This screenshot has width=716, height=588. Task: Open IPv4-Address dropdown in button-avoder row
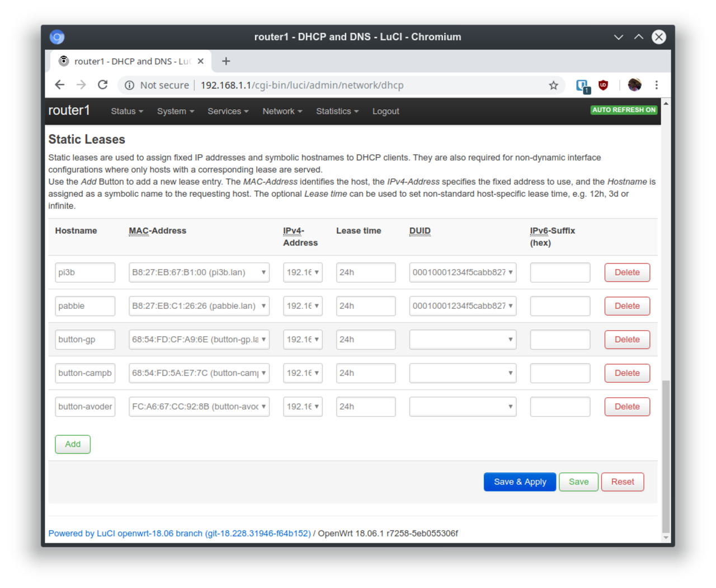coord(303,407)
